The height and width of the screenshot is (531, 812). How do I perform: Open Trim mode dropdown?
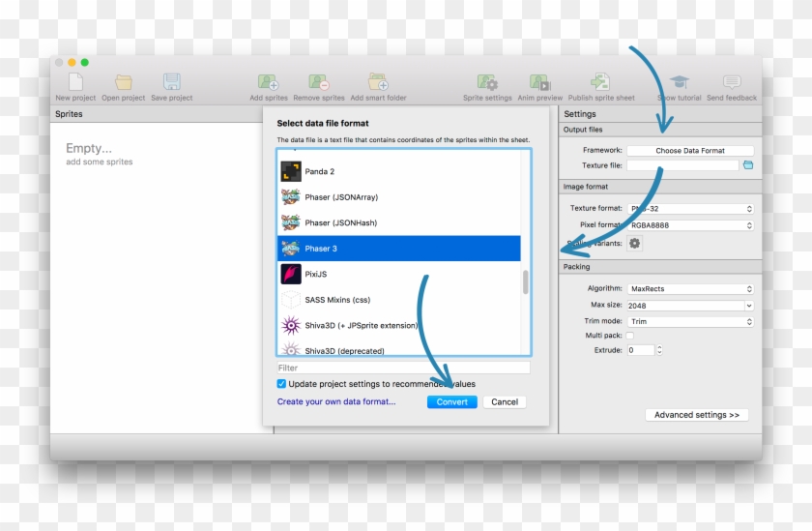coord(690,322)
